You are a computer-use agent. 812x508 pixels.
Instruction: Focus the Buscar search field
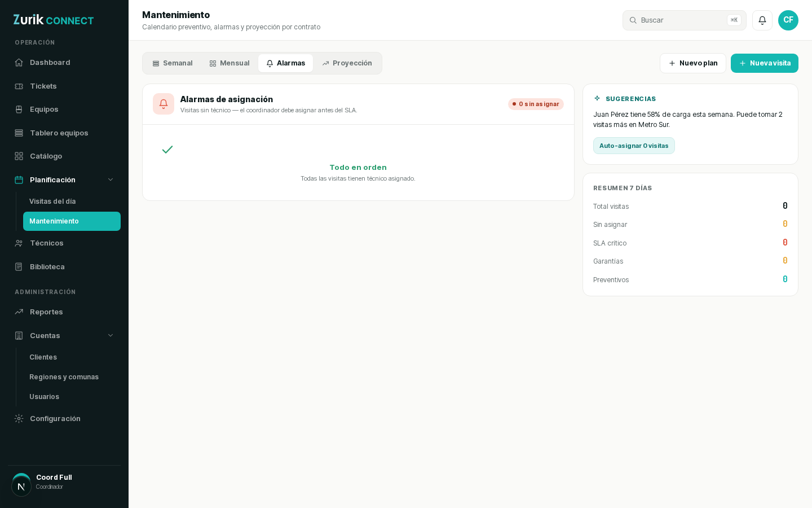tap(685, 20)
